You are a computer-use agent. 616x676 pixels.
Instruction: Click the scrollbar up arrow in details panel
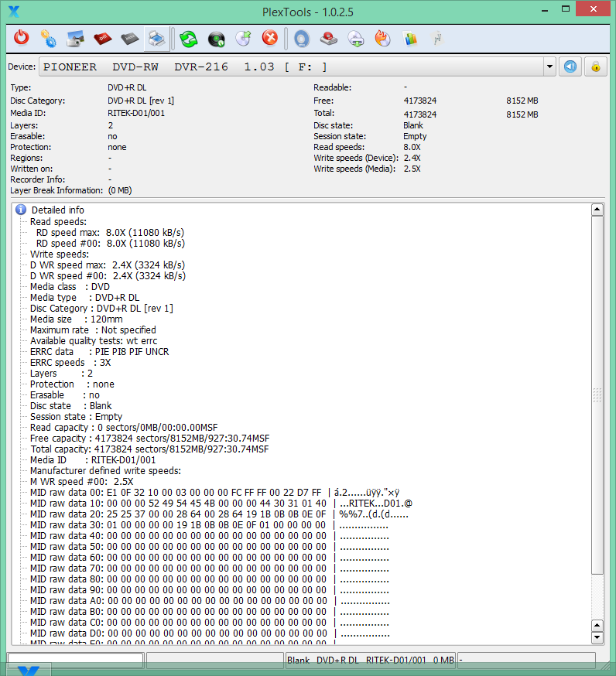tap(597, 210)
